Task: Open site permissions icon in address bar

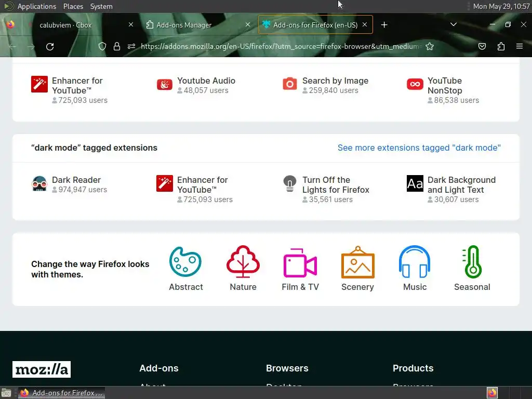Action: 131,46
